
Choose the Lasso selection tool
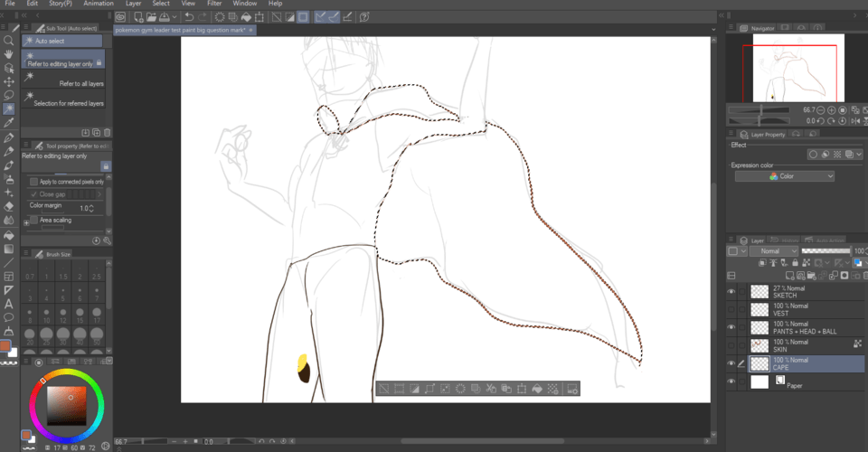(9, 95)
